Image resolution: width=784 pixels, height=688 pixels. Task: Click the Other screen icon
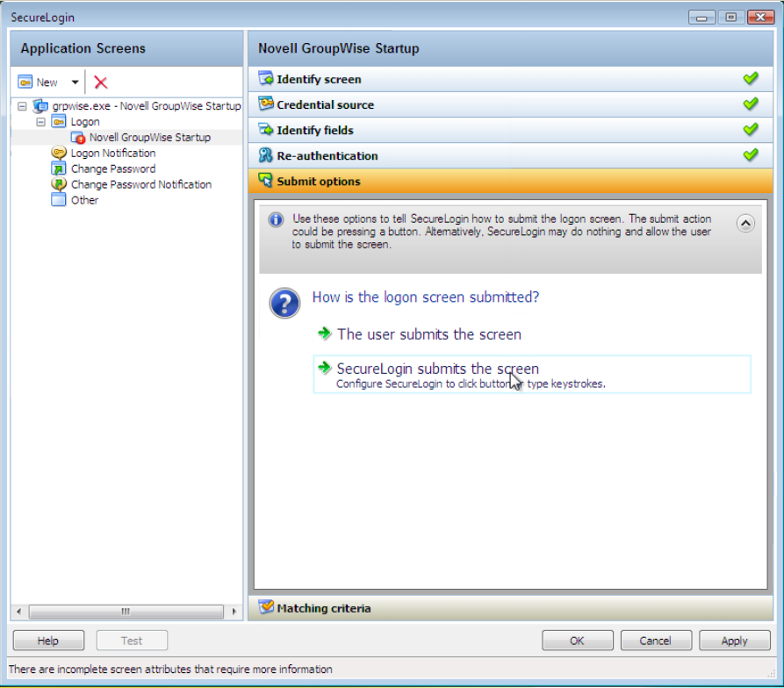tap(59, 200)
